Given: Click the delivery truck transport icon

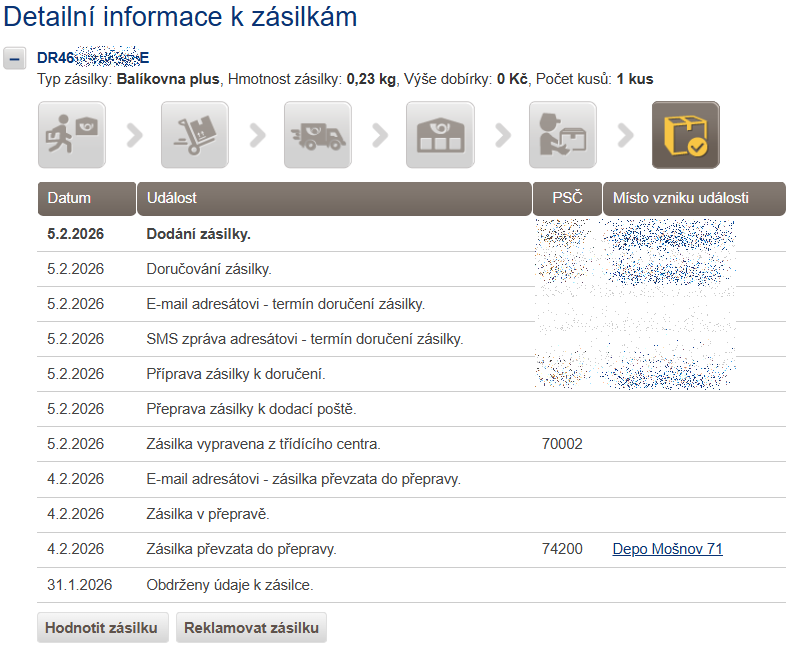Looking at the screenshot, I should 317,135.
